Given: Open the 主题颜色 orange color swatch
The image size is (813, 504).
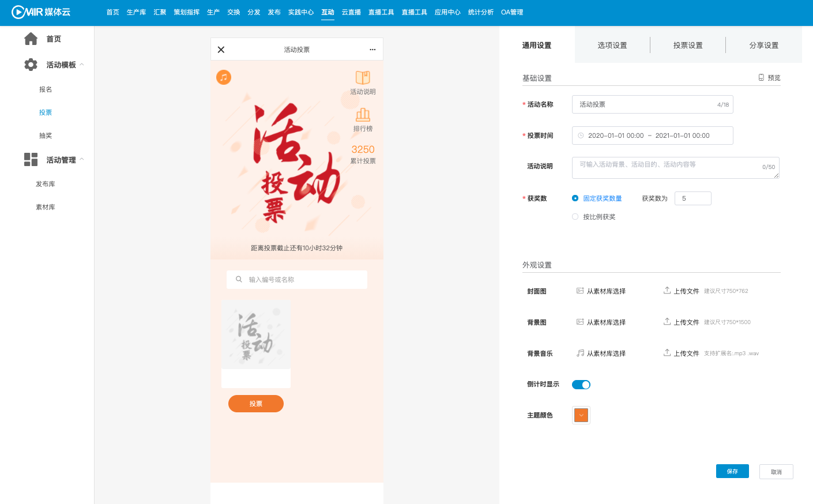Looking at the screenshot, I should (x=581, y=415).
